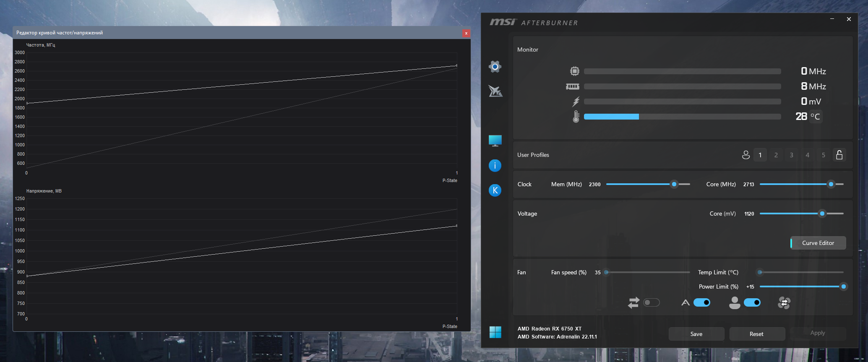
Task: Click the Core (mV) voltage slider handle
Action: click(822, 214)
